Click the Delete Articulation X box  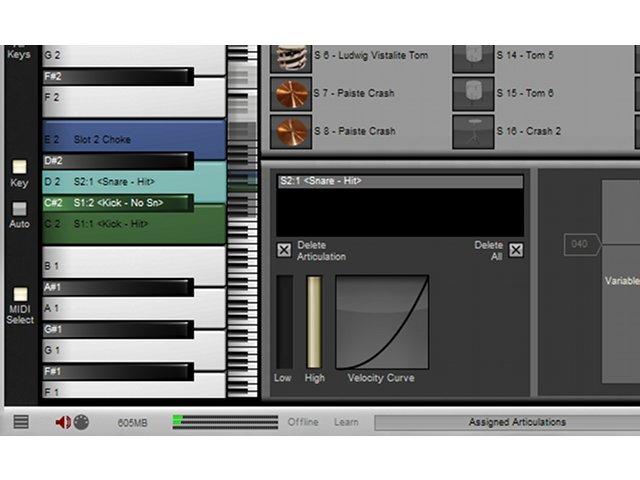click(x=284, y=250)
